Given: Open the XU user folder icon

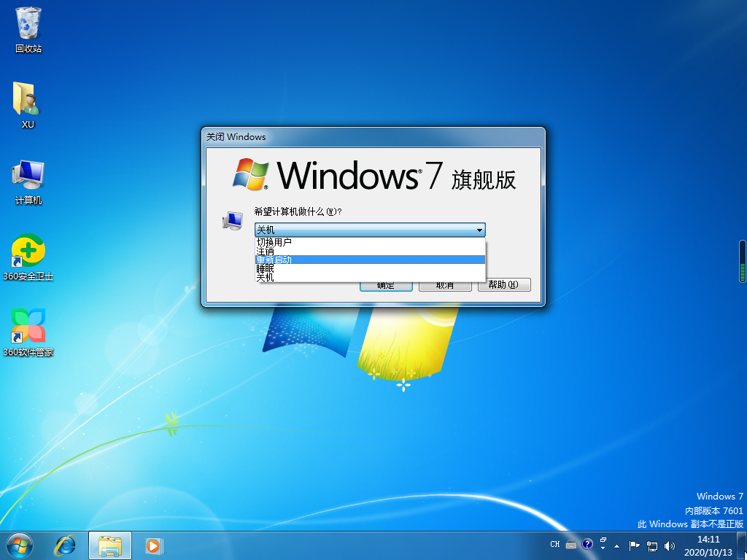Looking at the screenshot, I should pyautogui.click(x=28, y=99).
